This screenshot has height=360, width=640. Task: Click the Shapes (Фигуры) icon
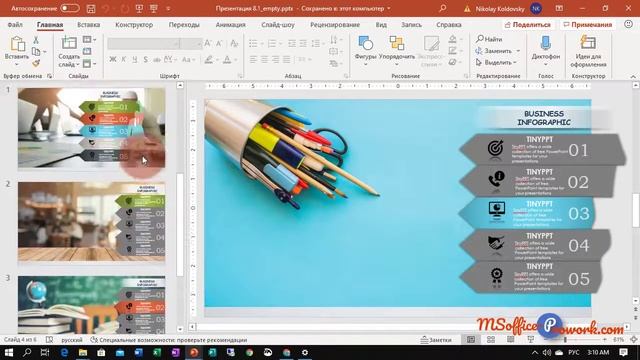(x=365, y=43)
